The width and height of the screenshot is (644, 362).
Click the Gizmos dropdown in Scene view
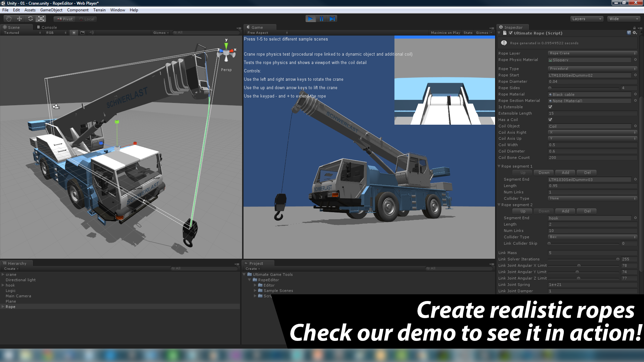coord(160,32)
